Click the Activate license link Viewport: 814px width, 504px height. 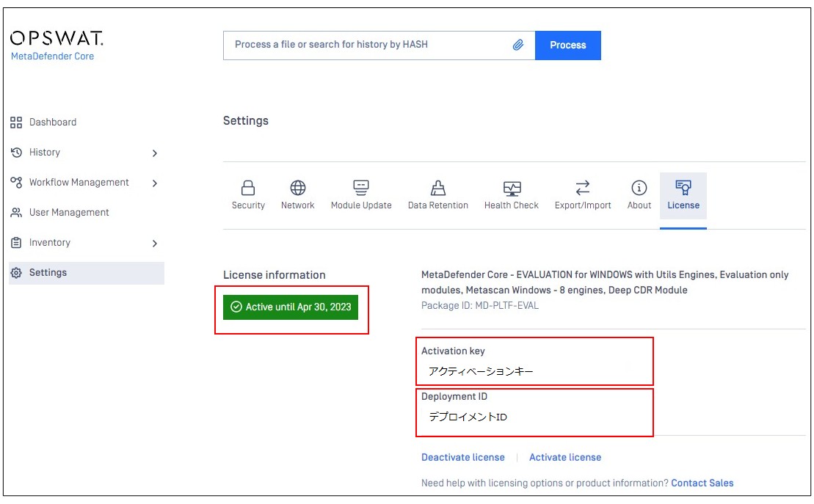tap(565, 458)
